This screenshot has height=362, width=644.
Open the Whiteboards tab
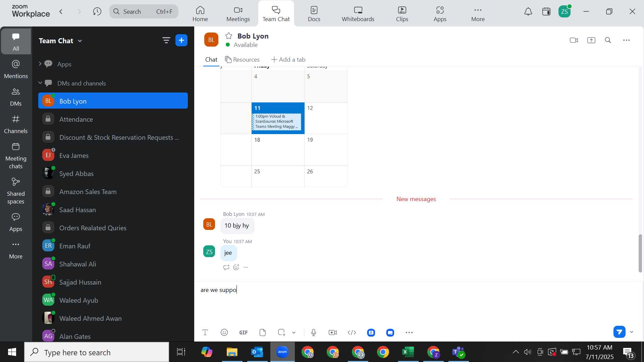click(x=358, y=14)
